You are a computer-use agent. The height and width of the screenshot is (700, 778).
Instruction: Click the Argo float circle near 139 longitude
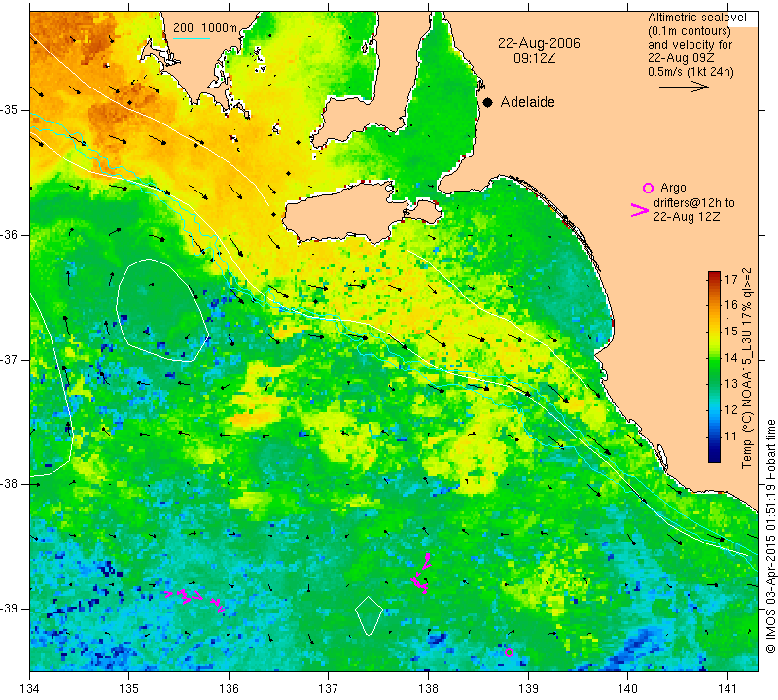coord(509,652)
